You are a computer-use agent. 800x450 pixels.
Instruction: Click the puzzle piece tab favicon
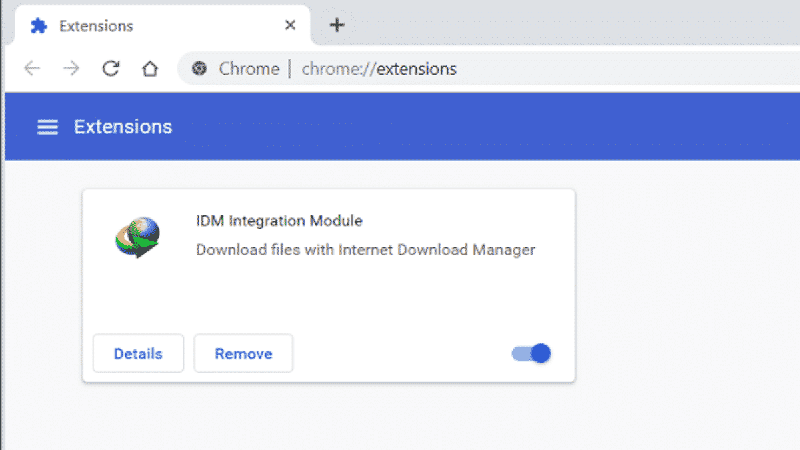tap(39, 26)
